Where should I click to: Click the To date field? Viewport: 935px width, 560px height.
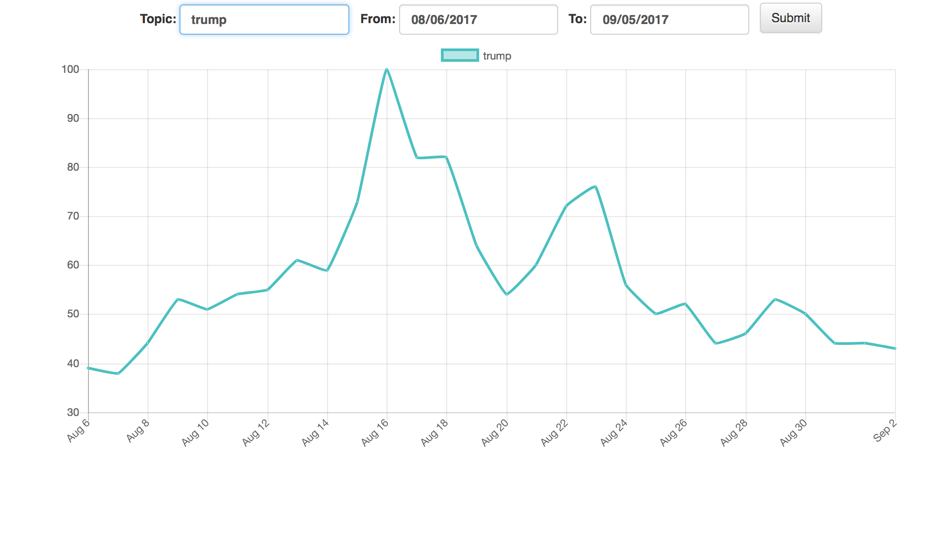pyautogui.click(x=669, y=20)
